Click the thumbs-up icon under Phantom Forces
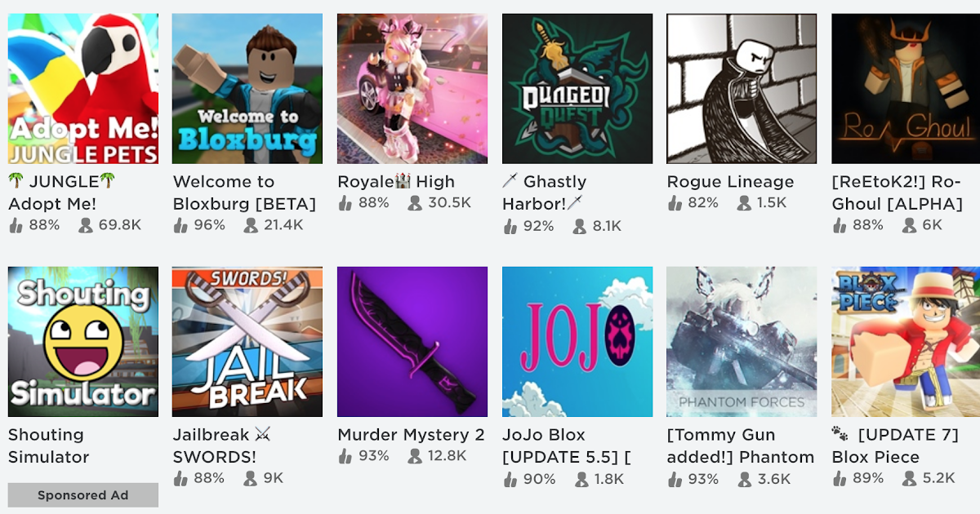980x514 pixels. (x=675, y=479)
